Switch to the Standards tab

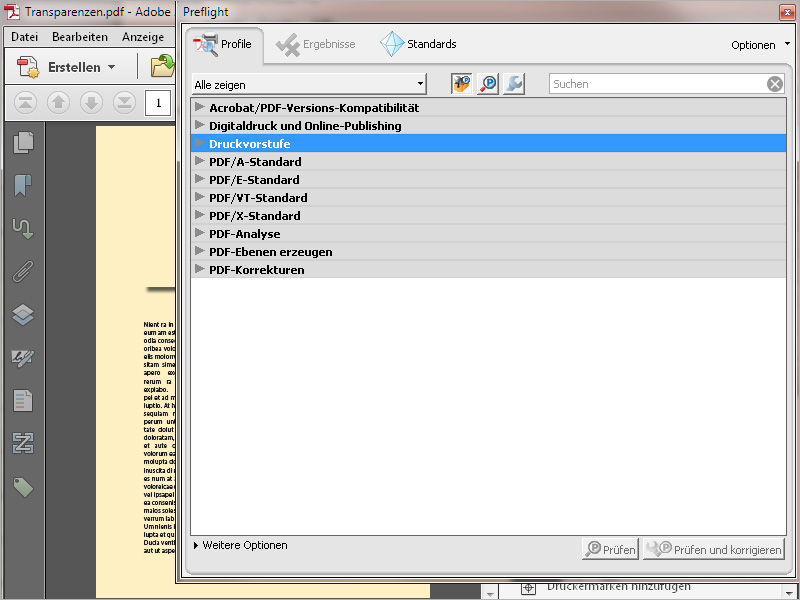pos(424,44)
